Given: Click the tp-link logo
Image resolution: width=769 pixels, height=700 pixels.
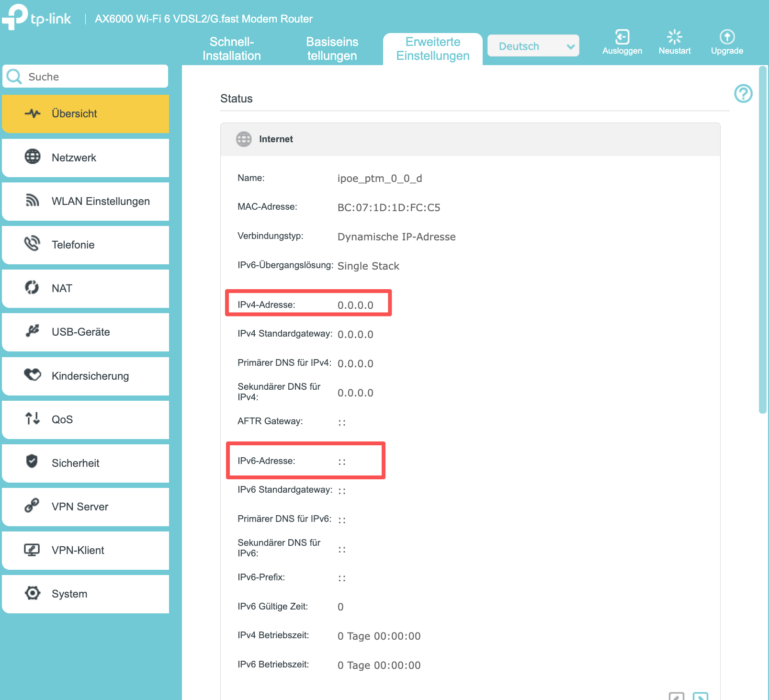Looking at the screenshot, I should click(x=36, y=18).
